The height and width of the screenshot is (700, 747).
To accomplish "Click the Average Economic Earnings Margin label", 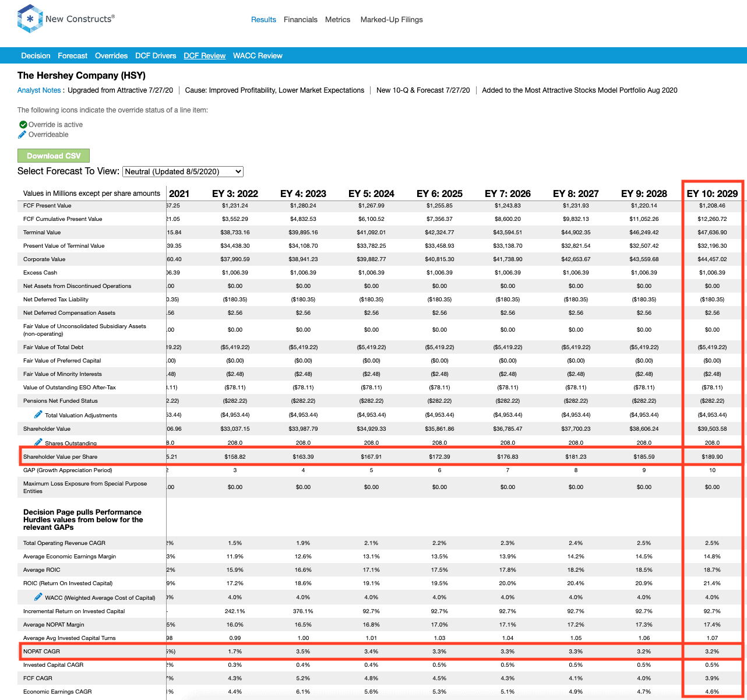I will coord(69,557).
